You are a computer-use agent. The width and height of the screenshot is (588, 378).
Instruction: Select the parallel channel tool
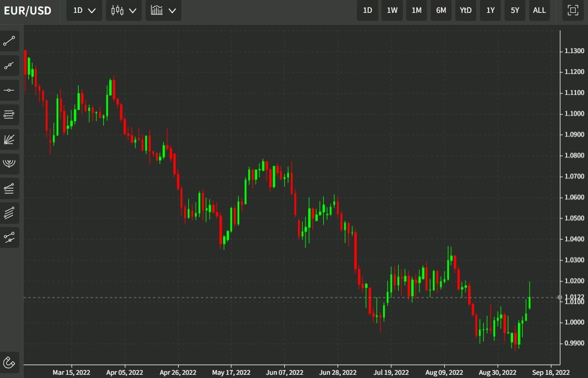point(9,213)
